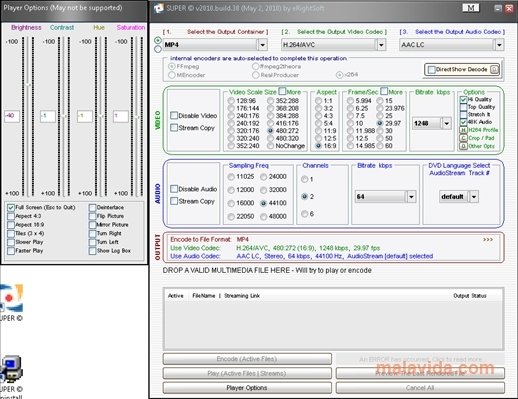Select NoChange video scale size

pyautogui.click(x=270, y=146)
